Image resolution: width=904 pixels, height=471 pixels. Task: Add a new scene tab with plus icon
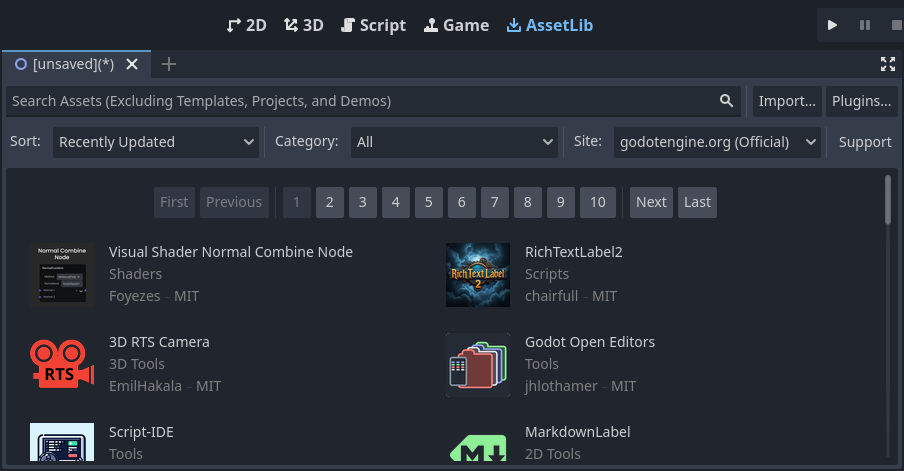[169, 64]
